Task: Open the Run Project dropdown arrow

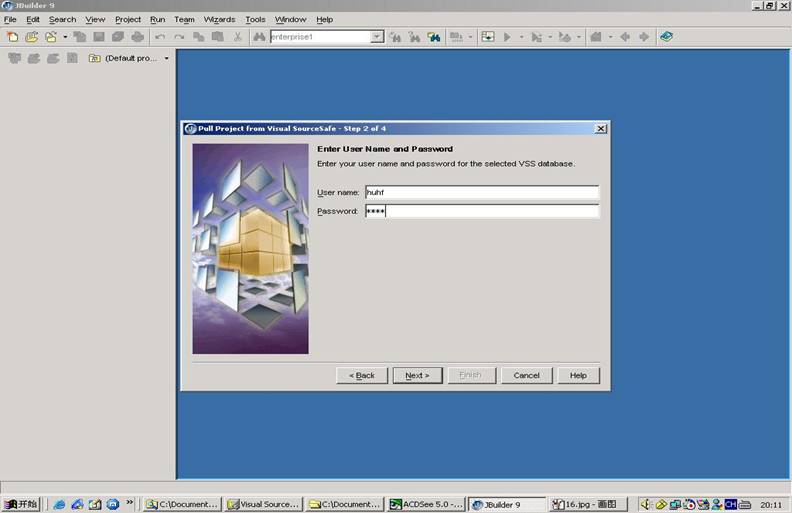Action: 521,37
